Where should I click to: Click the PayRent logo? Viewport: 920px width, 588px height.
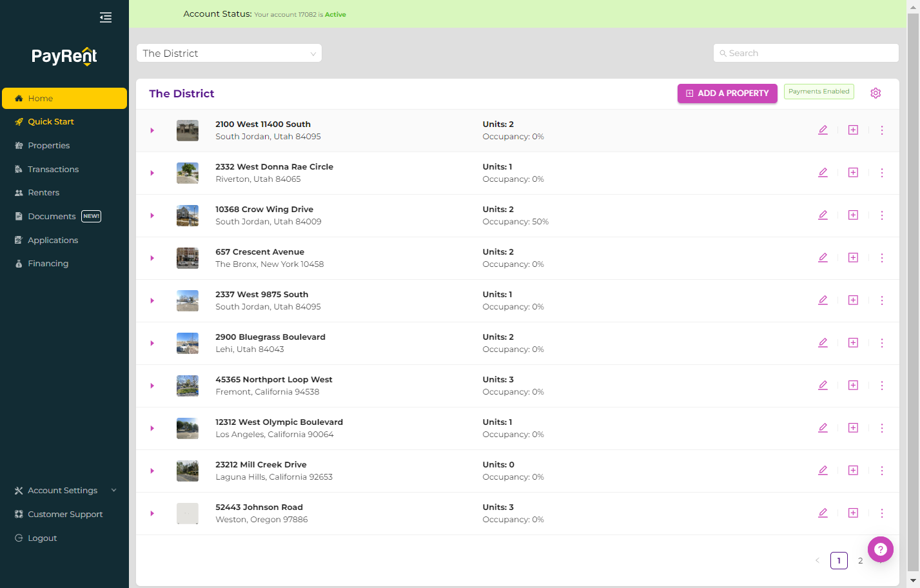(x=64, y=57)
